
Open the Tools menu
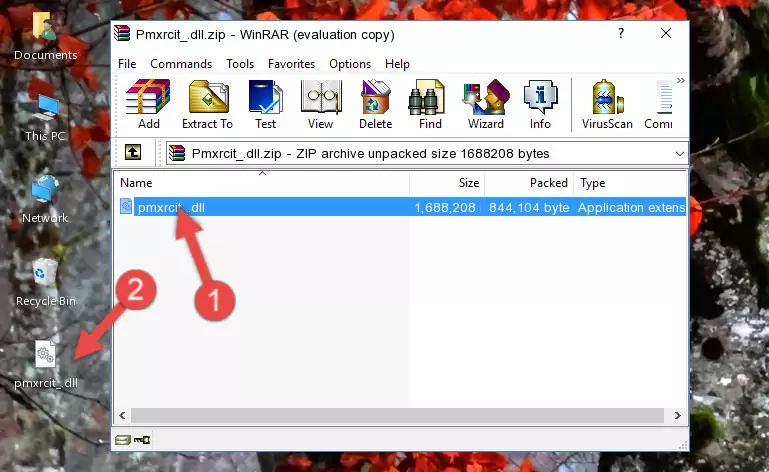pyautogui.click(x=240, y=64)
